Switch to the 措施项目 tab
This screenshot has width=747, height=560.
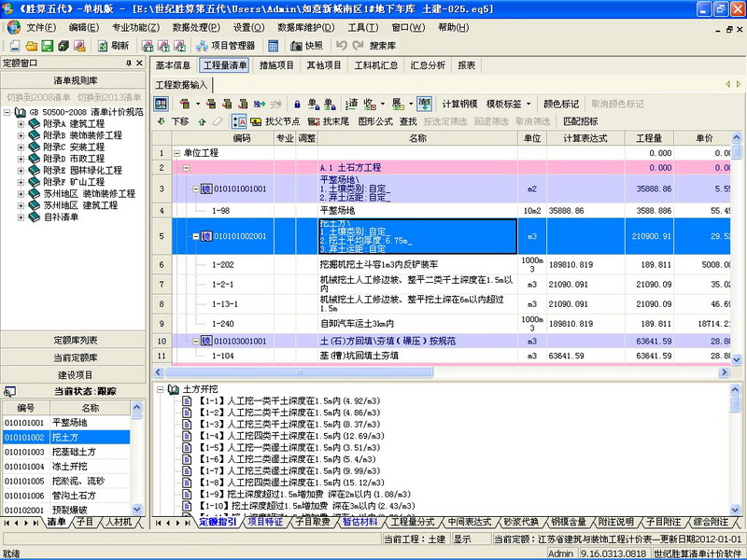point(276,65)
